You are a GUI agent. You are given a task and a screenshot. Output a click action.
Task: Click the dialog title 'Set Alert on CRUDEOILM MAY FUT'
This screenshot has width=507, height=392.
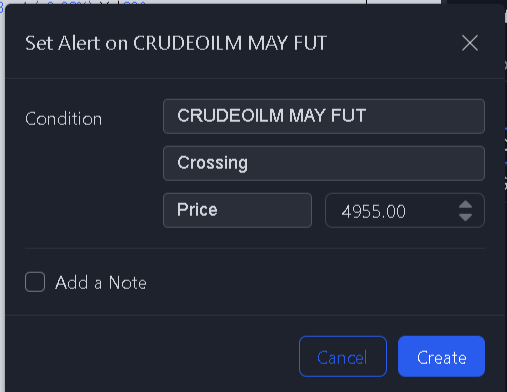coord(176,43)
